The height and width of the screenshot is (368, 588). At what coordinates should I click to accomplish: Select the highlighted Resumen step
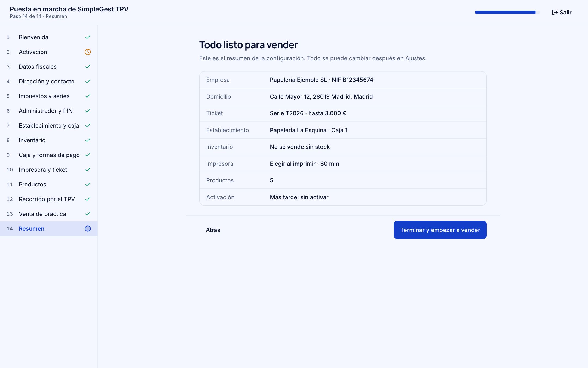[49, 229]
